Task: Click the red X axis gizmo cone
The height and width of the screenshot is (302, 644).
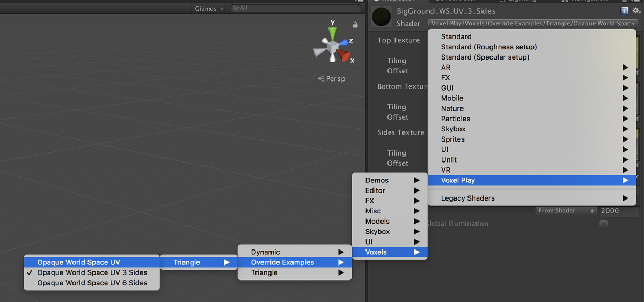Action: (344, 56)
